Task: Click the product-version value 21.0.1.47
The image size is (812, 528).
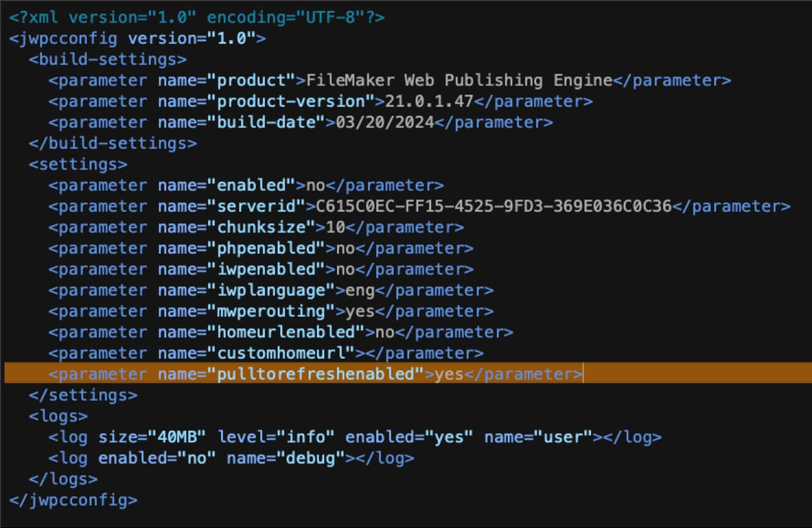Action: click(x=425, y=101)
